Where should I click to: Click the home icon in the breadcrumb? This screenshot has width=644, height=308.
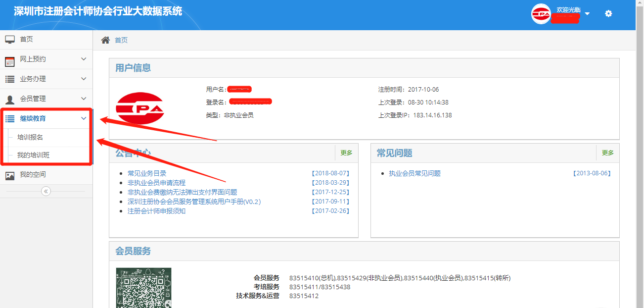pos(105,40)
